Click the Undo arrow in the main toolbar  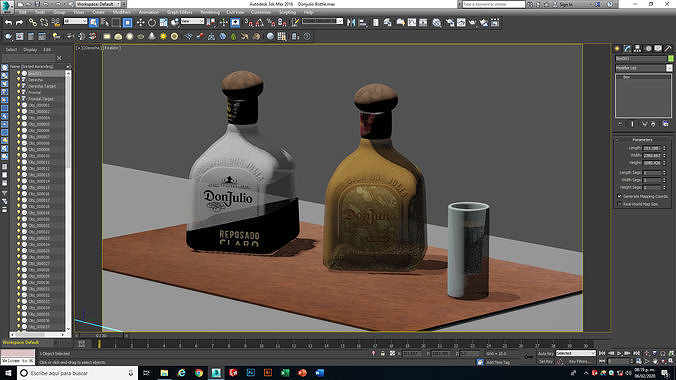[8, 22]
